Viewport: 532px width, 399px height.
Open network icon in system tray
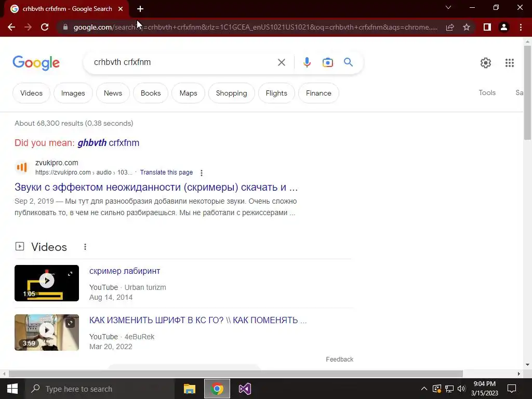tap(449, 389)
